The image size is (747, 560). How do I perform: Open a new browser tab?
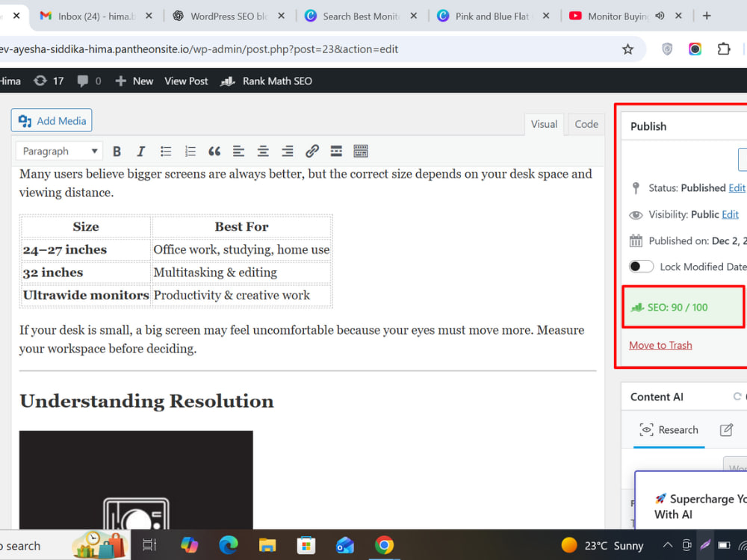pyautogui.click(x=707, y=16)
